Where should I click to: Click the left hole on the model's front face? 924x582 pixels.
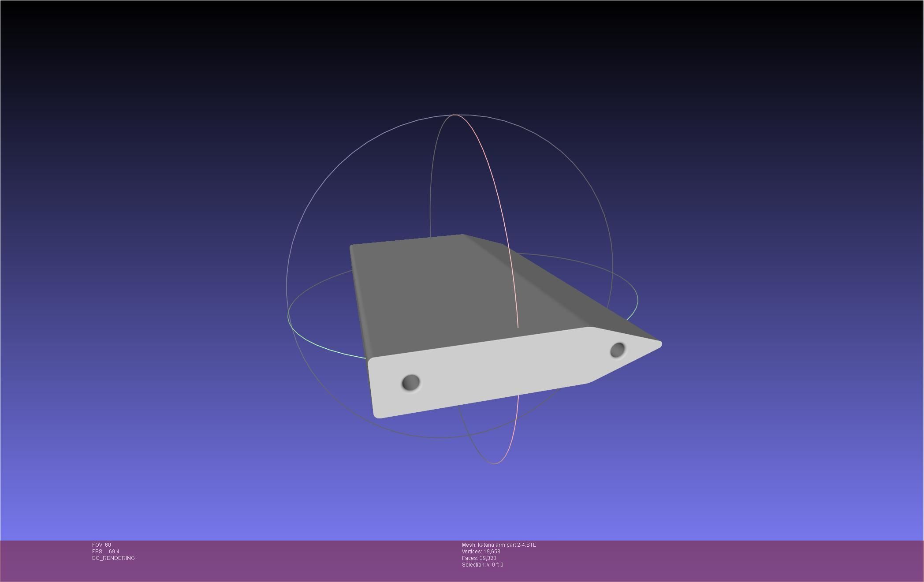pos(411,382)
